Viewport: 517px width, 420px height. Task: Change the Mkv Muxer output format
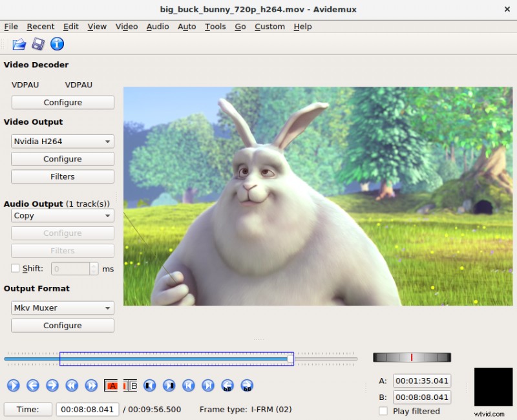coord(62,308)
